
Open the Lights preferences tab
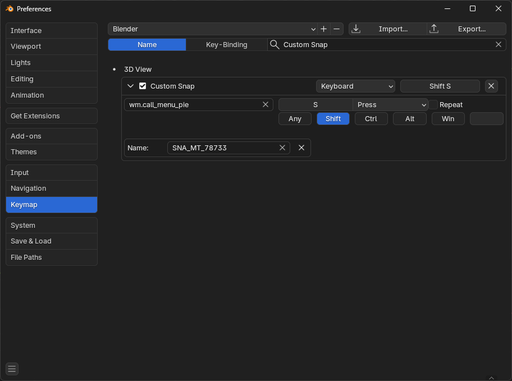(x=52, y=63)
